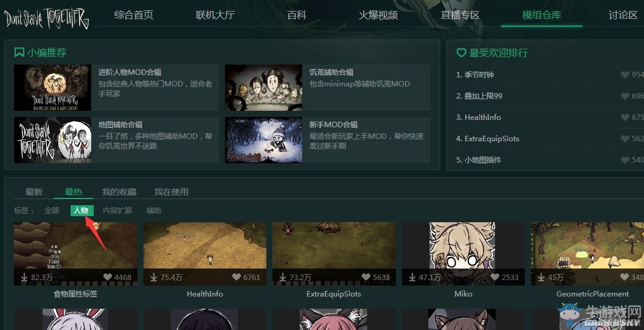Open the 我的收藏 tab
Image resolution: width=644 pixels, height=330 pixels.
119,192
